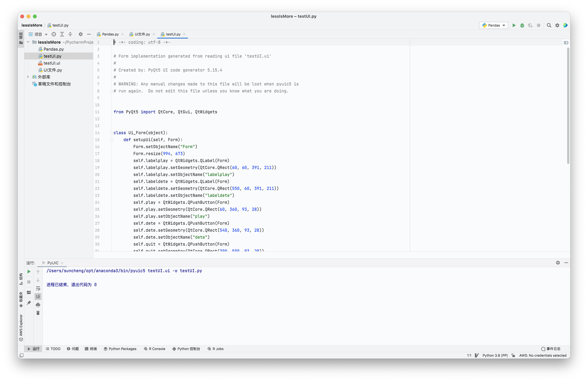This screenshot has height=382, width=588.
Task: Hide the project tool window
Action: coord(89,34)
